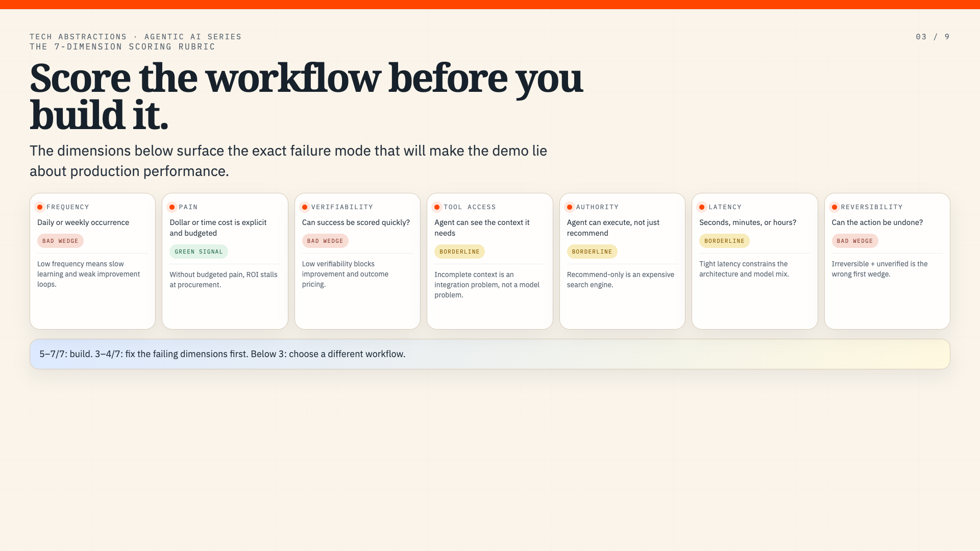Viewport: 980px width, 551px height.
Task: Click the LATENCY card's orange dot
Action: pos(702,207)
